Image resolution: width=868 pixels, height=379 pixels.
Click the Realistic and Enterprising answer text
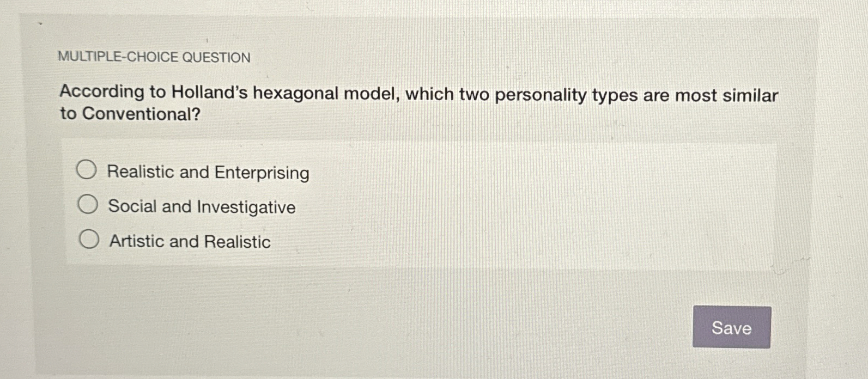pos(208,173)
